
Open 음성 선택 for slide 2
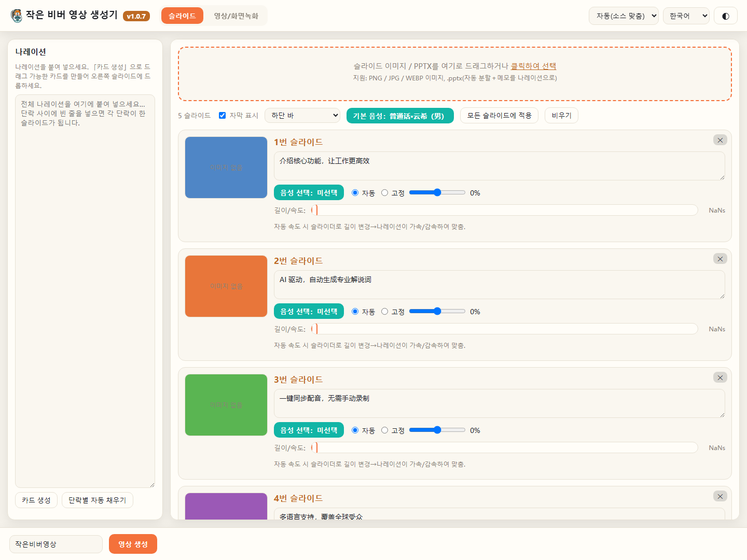309,311
